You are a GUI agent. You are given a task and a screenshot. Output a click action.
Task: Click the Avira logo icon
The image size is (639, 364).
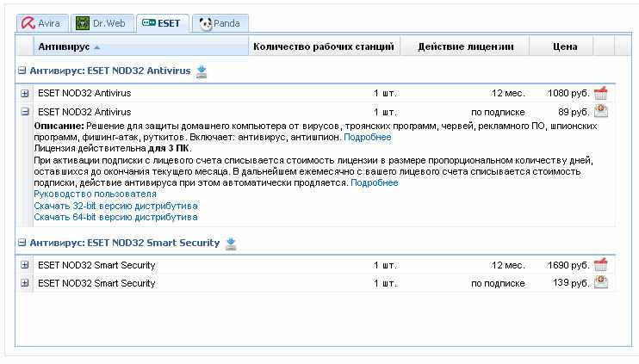[28, 23]
